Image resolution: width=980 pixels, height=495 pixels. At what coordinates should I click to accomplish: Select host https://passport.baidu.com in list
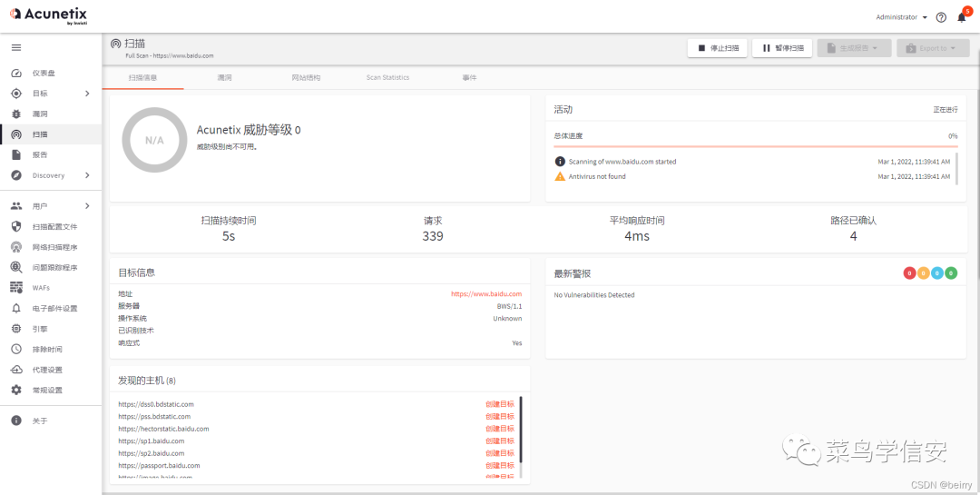[x=159, y=466]
